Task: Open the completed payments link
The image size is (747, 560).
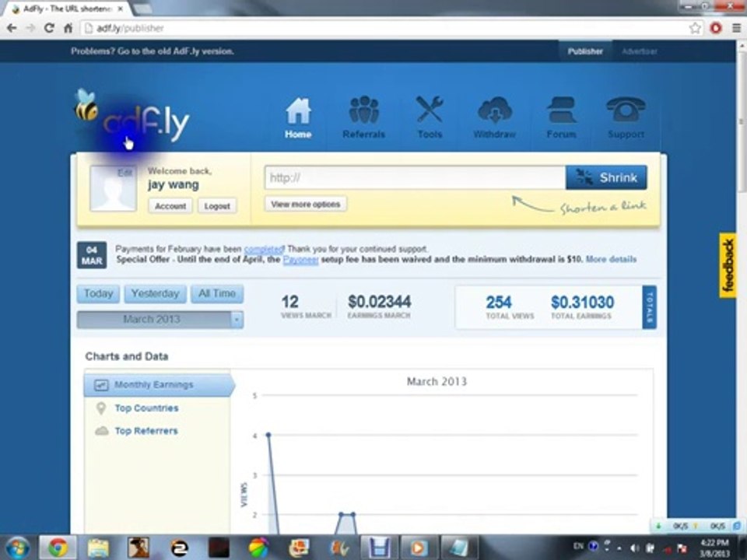Action: click(x=264, y=249)
